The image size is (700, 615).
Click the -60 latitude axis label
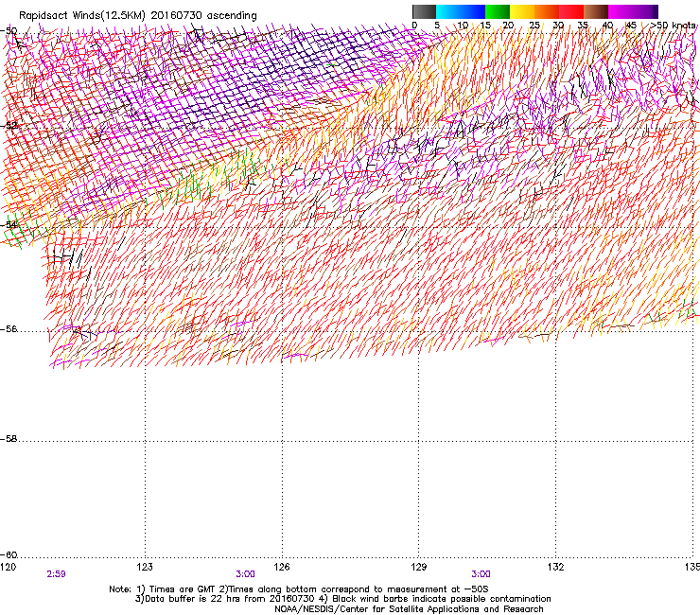tap(9, 554)
